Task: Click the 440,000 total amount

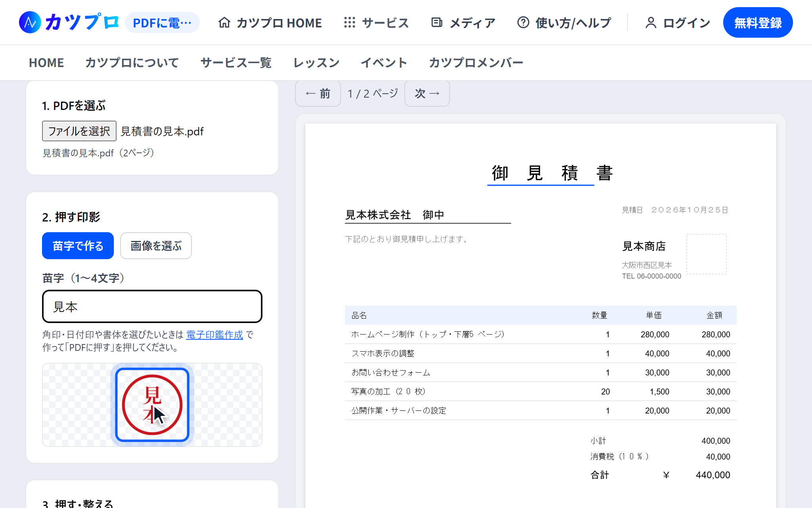Action: click(x=713, y=475)
